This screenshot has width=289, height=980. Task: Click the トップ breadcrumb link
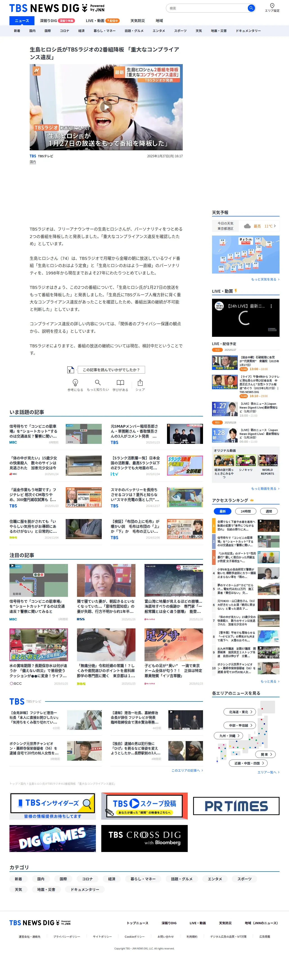click(x=13, y=783)
